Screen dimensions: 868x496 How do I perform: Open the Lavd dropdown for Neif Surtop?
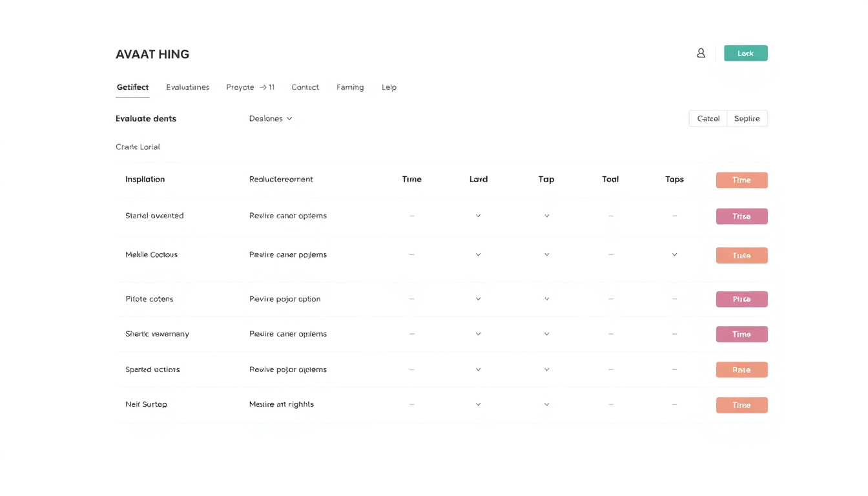(x=478, y=404)
